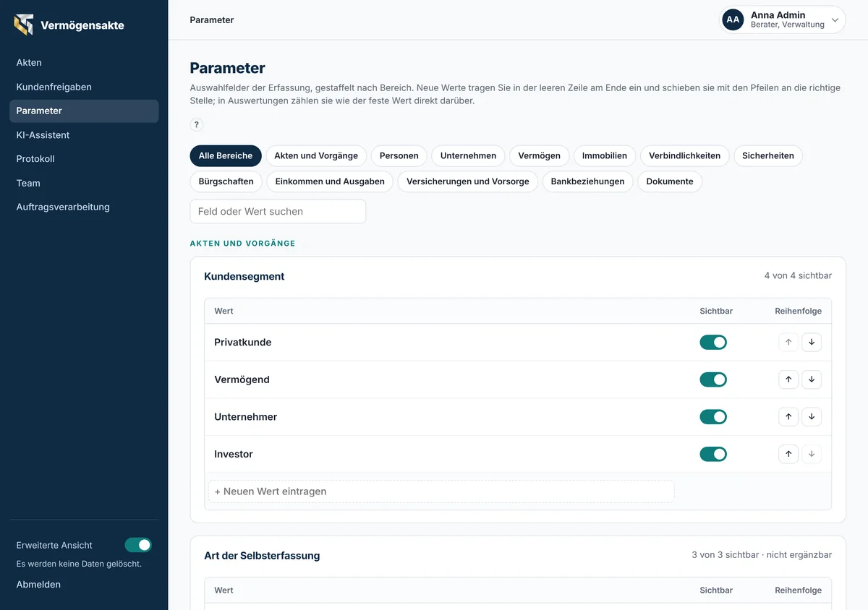Click Abmelden to log out

point(38,584)
